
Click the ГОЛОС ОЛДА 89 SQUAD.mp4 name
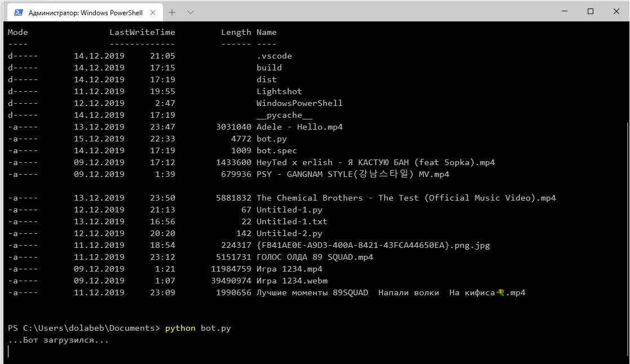coord(315,257)
